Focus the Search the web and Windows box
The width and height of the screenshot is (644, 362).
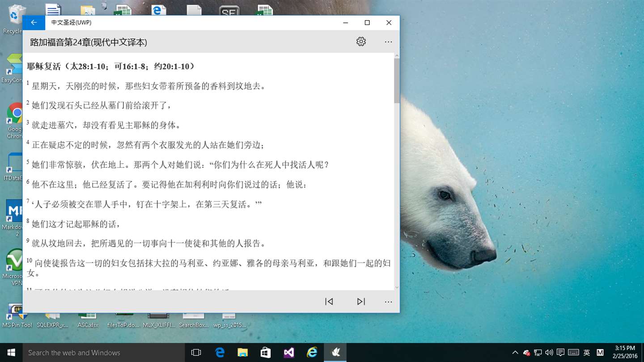pyautogui.click(x=104, y=353)
